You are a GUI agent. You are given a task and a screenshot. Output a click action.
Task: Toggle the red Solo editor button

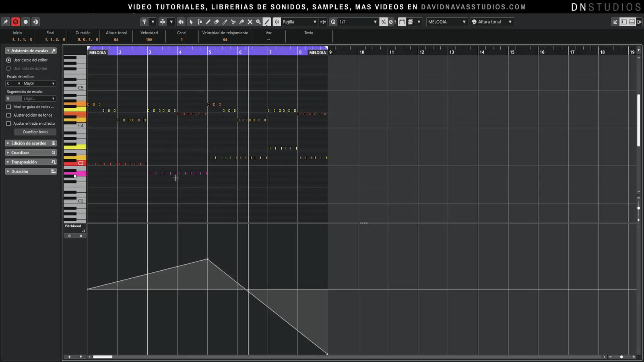pyautogui.click(x=15, y=22)
